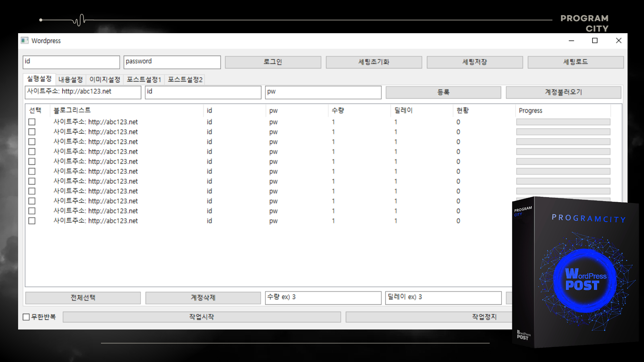The height and width of the screenshot is (362, 644).
Task: Click the pw field beside the 등록 button
Action: click(x=323, y=92)
